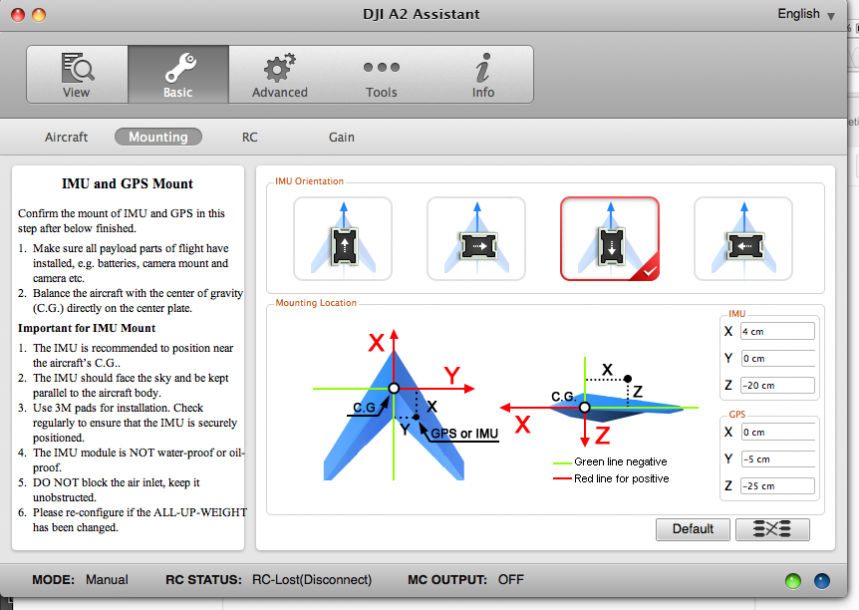Screen dimensions: 859x610
Task: Switch to the Aircraft tab
Action: [66, 137]
